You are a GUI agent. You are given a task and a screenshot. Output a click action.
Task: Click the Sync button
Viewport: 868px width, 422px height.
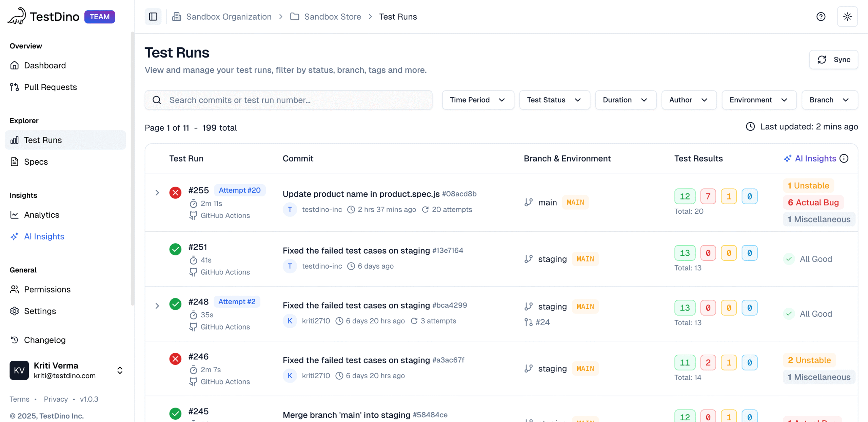click(x=833, y=60)
